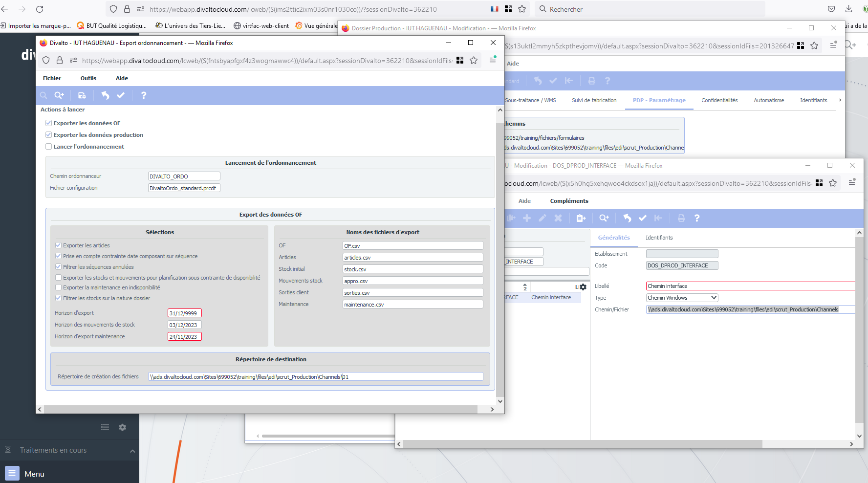Switch to the Identifiants tab in the DOS_DPROD_INTERFACE window
The width and height of the screenshot is (868, 483).
click(x=659, y=238)
